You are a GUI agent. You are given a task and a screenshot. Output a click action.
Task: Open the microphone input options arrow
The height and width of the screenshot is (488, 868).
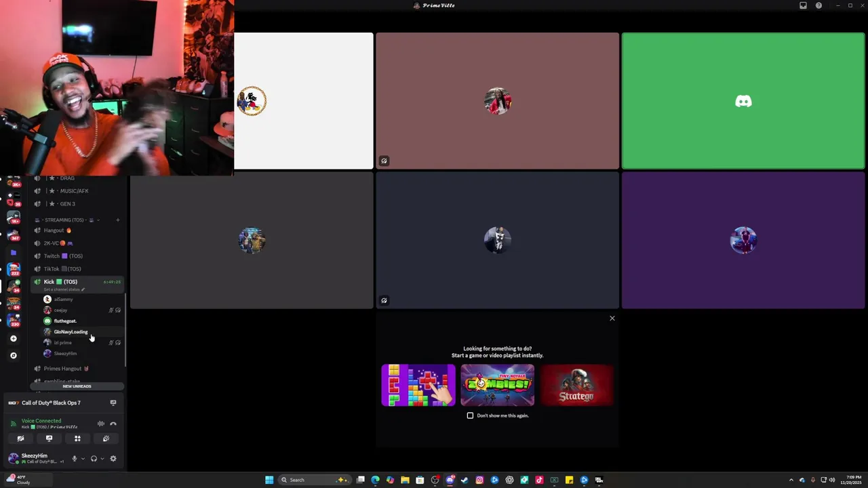point(83,459)
